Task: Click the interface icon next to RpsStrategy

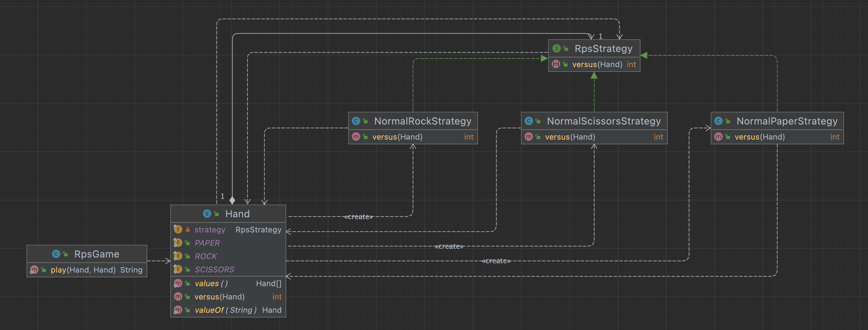Action: coord(556,49)
